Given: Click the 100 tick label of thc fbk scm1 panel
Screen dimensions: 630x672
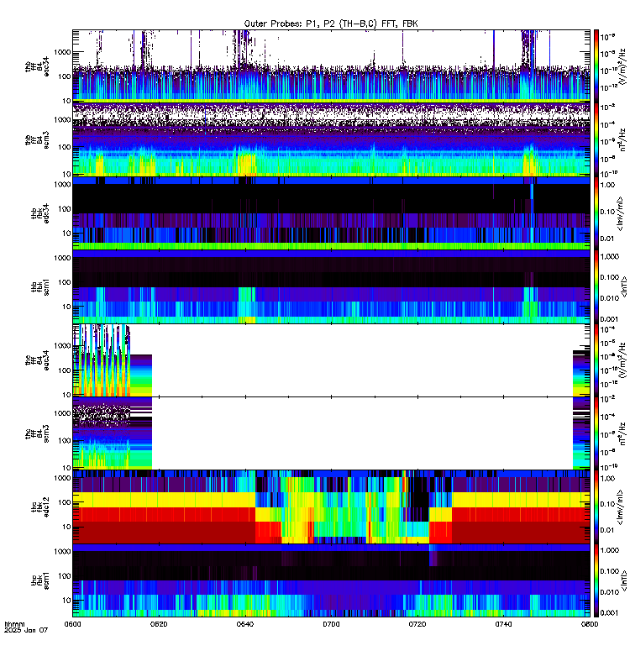Looking at the screenshot, I should coord(65,576).
